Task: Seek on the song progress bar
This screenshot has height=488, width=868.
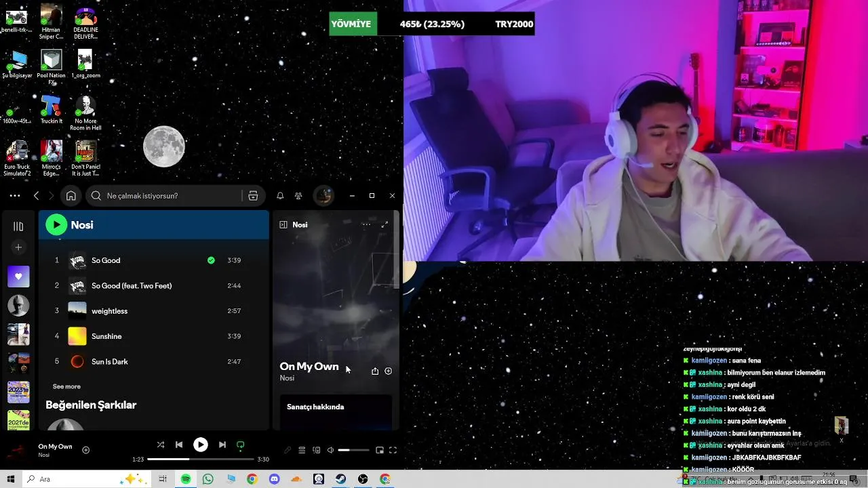Action: pos(201,460)
